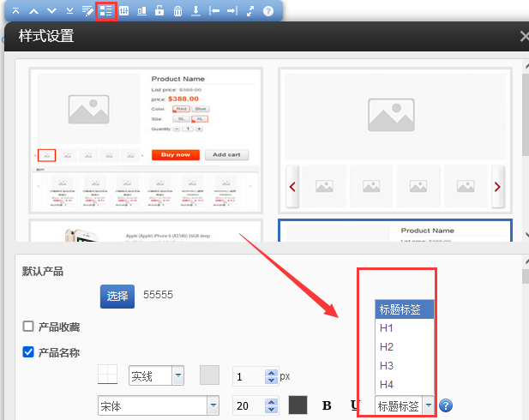
Task: Click the blue 选择 button
Action: click(x=117, y=296)
